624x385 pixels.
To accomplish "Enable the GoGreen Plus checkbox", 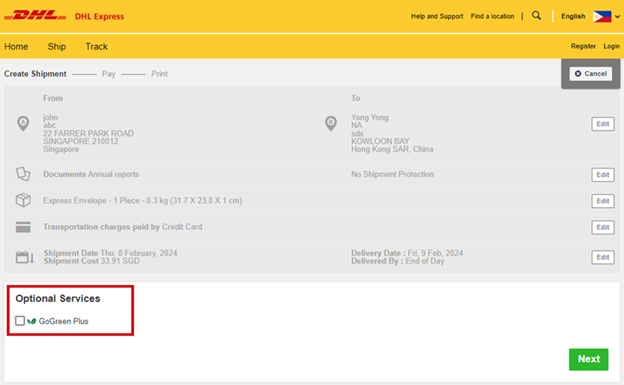I will click(x=20, y=321).
